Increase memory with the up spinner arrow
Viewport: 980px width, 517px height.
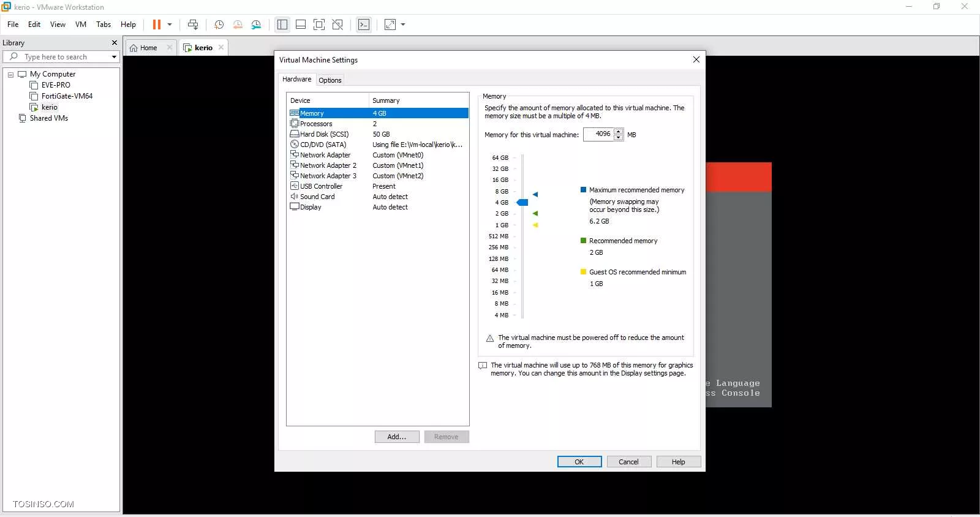pyautogui.click(x=619, y=131)
